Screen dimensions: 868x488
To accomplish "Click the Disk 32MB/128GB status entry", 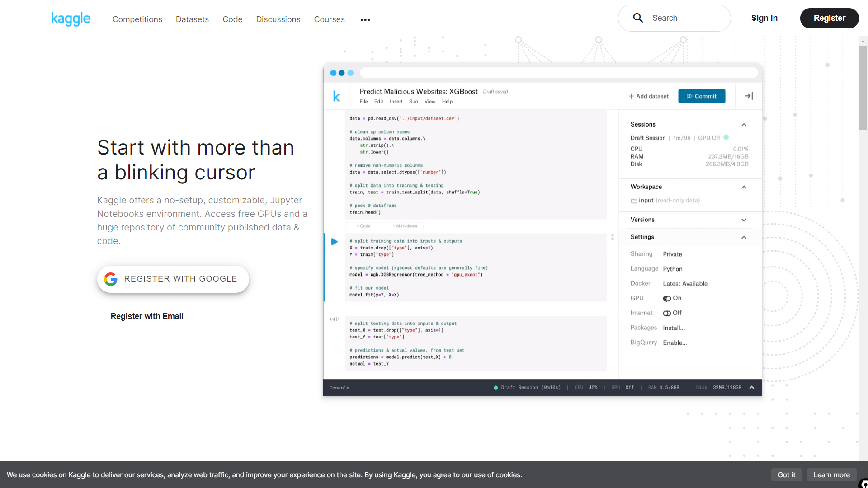I will (718, 388).
